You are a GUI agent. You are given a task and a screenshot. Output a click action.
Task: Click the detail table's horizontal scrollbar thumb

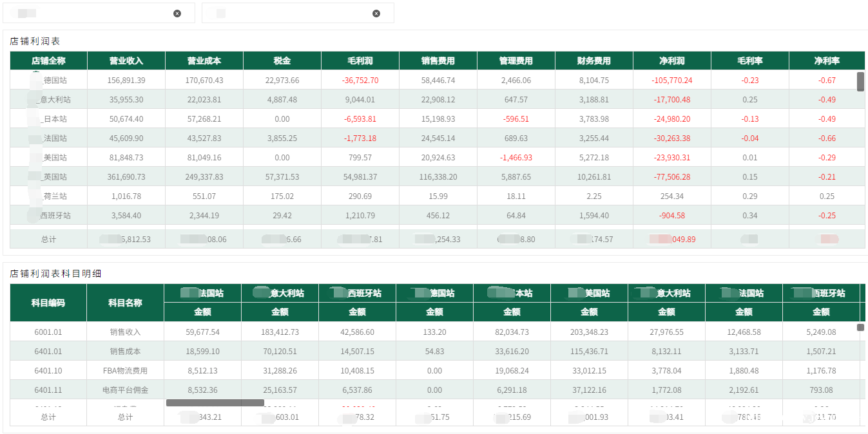pyautogui.click(x=215, y=402)
